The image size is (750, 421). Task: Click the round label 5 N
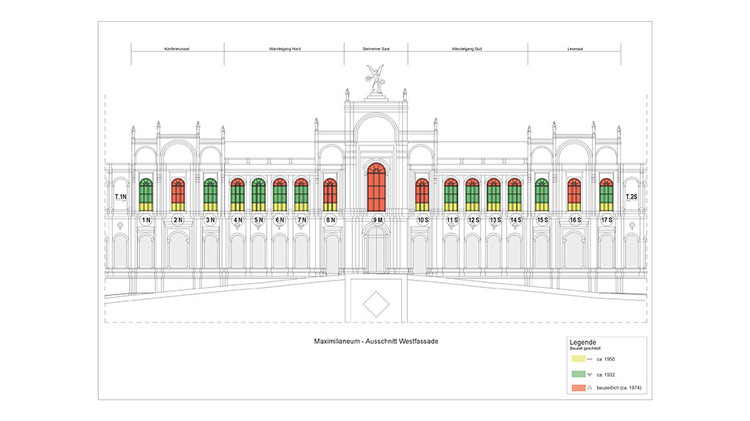tap(258, 219)
